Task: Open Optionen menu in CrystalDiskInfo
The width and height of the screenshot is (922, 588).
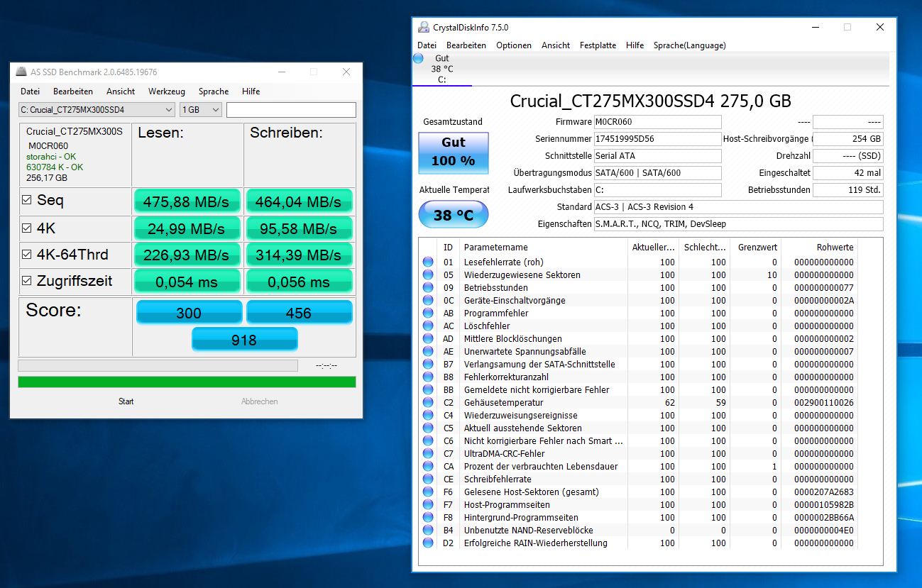Action: pyautogui.click(x=514, y=45)
